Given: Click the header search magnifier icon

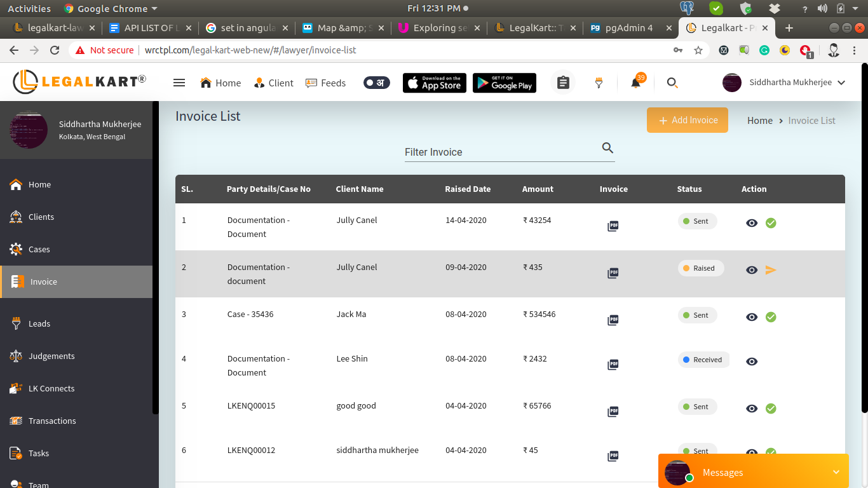Looking at the screenshot, I should [x=672, y=83].
